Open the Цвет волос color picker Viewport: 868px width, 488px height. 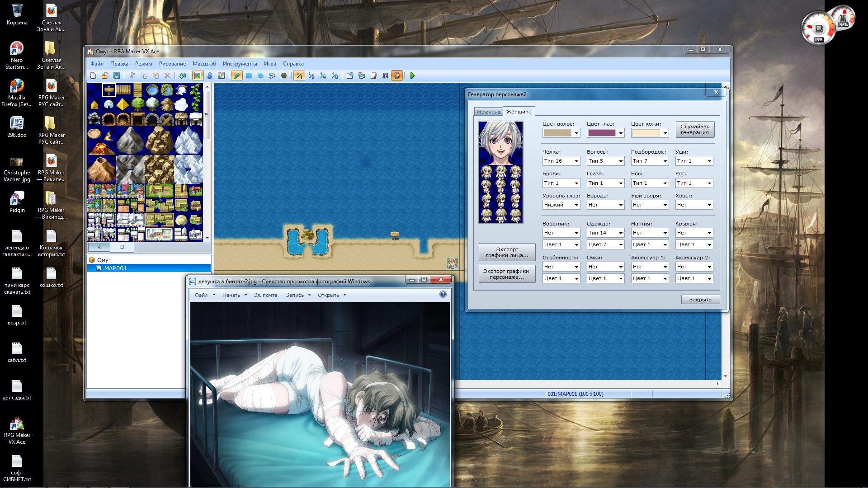pos(561,133)
